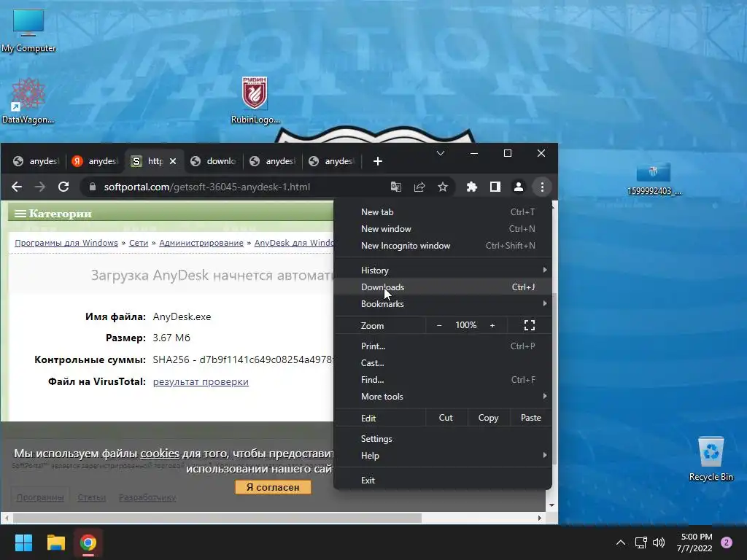Click Cut in Edit row
This screenshot has height=560, width=747.
pos(446,418)
